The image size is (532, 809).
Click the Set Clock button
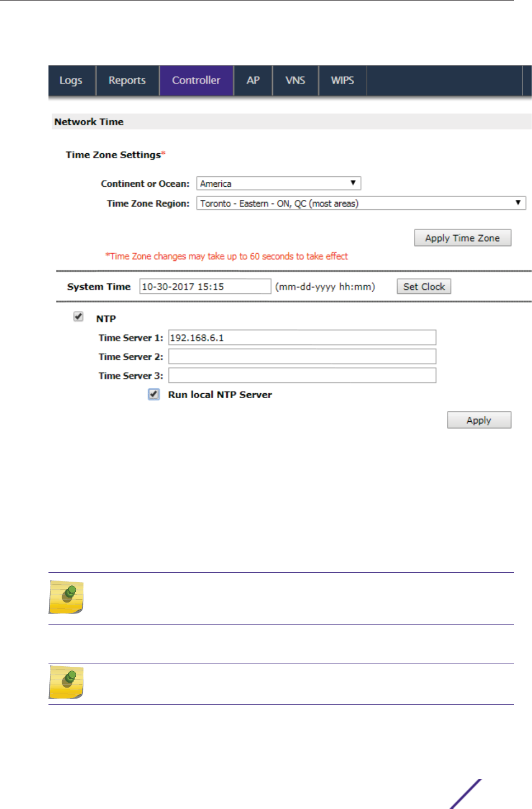[x=424, y=286]
